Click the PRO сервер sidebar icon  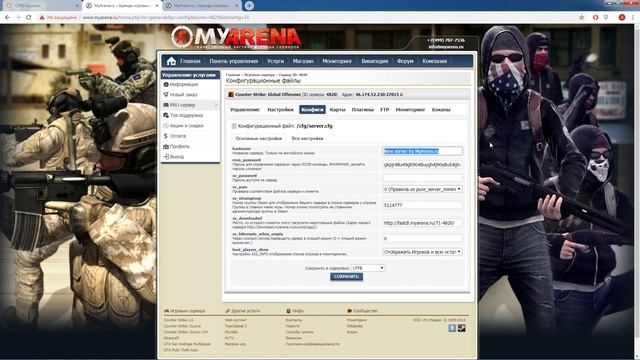tap(166, 105)
